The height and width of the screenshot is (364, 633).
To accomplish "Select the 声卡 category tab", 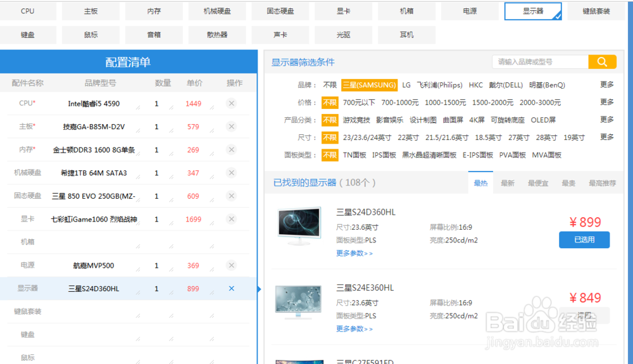I will (x=280, y=35).
